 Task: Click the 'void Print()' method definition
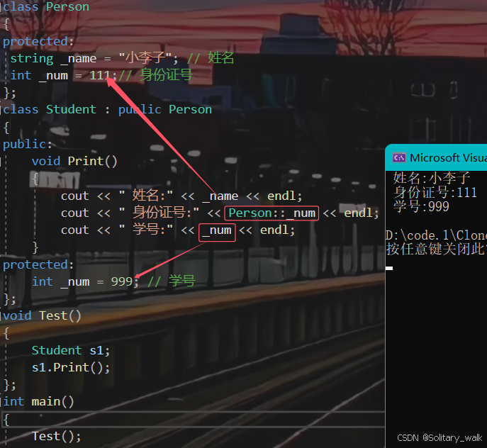[74, 161]
